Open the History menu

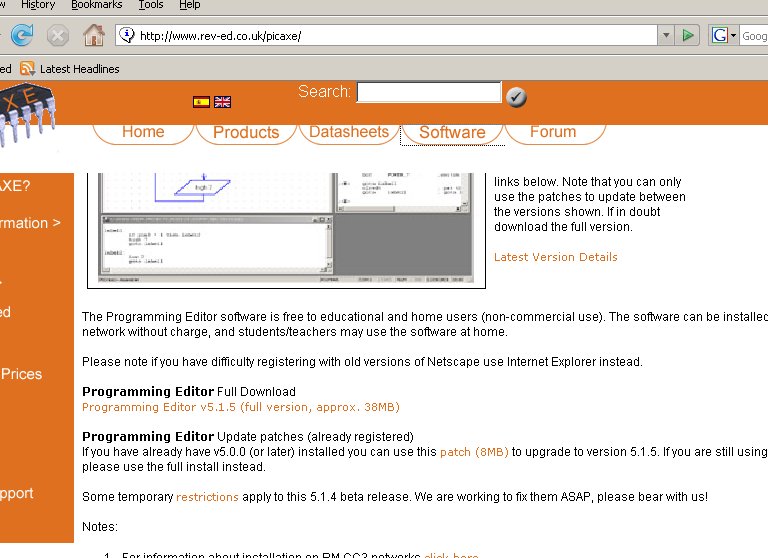(38, 5)
